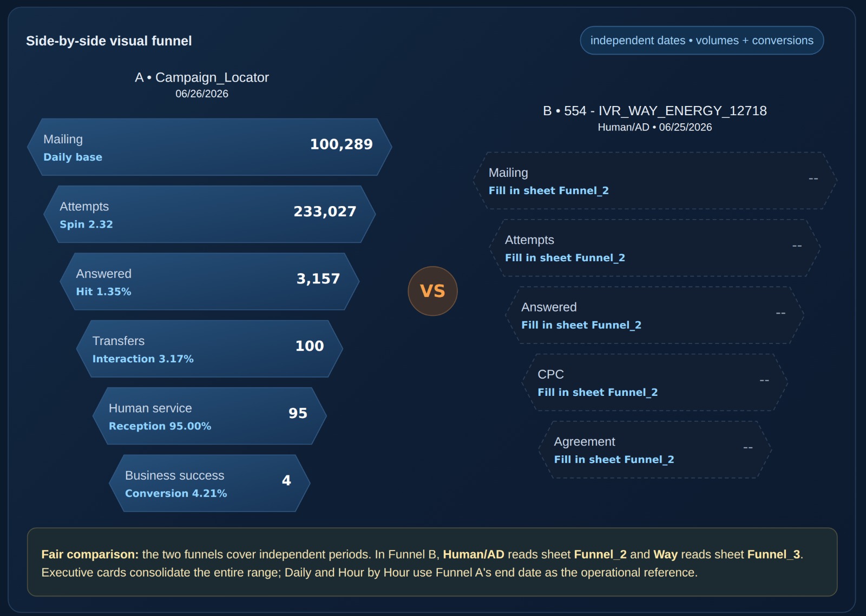Click the orange VS circle badge
This screenshot has width=866, height=616.
pos(432,291)
